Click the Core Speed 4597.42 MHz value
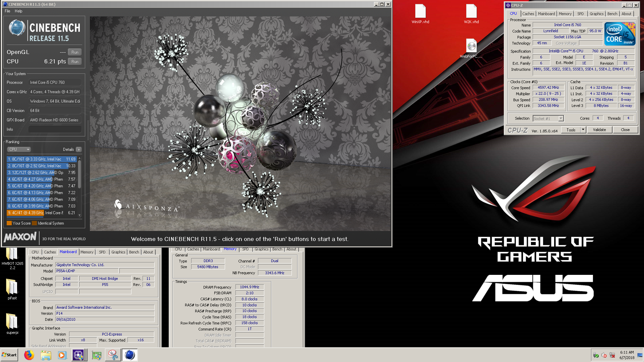644x362 pixels. coord(548,88)
